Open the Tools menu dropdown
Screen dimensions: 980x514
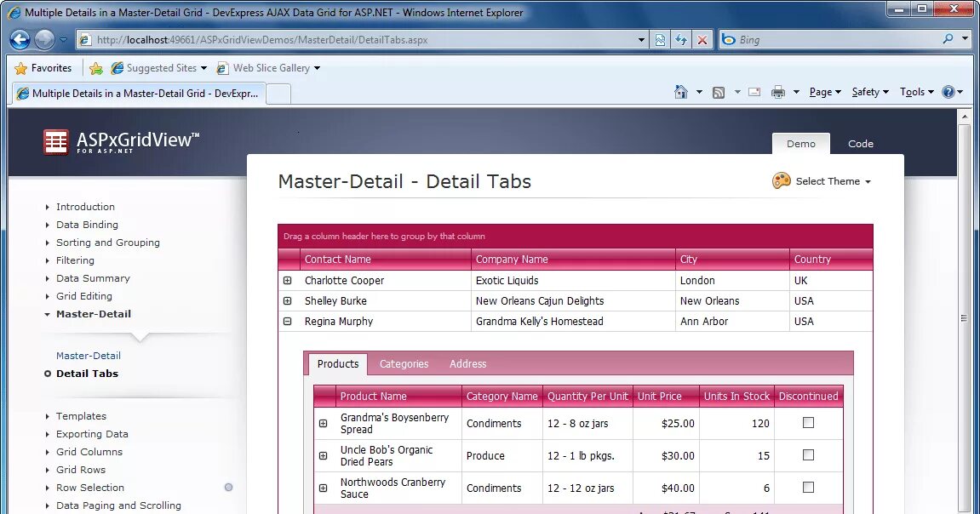917,92
